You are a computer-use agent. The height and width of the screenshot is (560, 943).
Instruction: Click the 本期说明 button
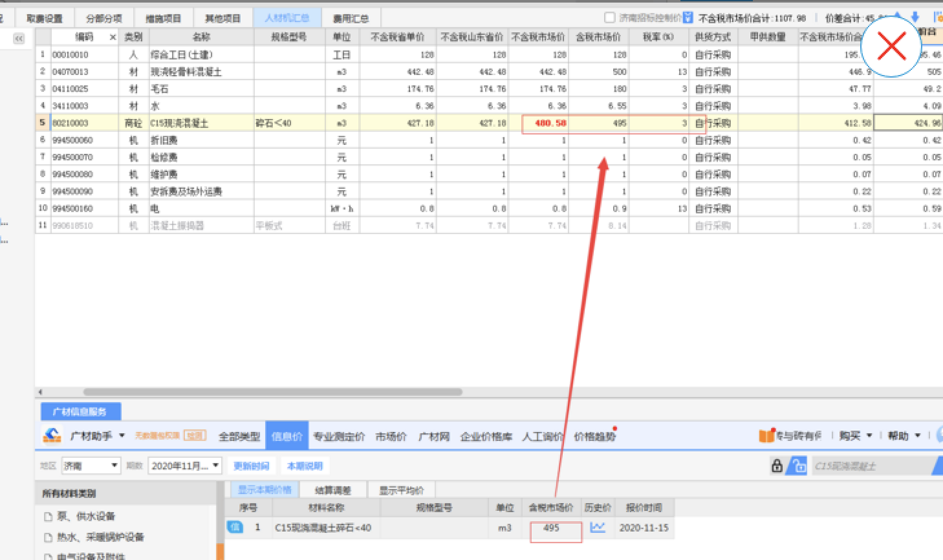305,466
